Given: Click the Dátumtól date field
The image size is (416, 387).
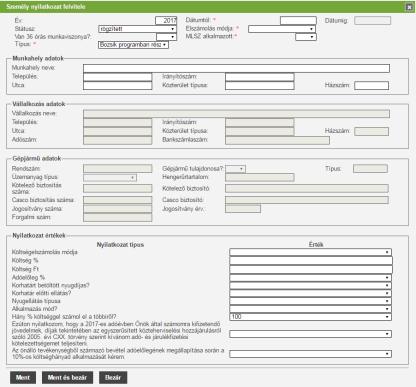Looking at the screenshot, I should (298, 21).
